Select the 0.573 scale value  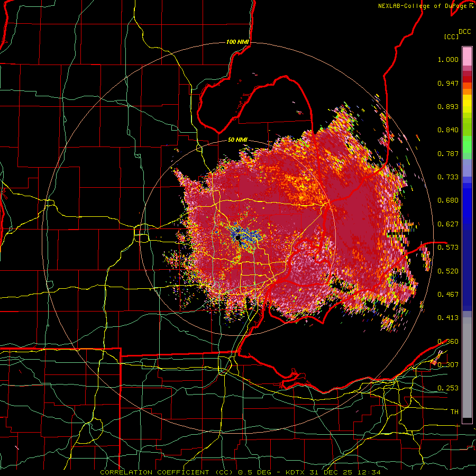(x=448, y=248)
